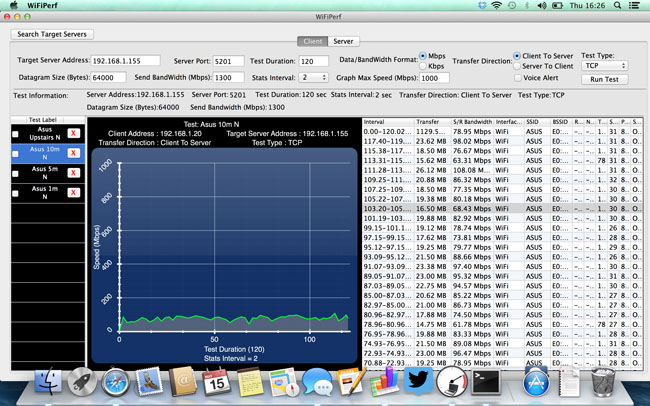Open Pages icon in dock

pyautogui.click(x=351, y=381)
